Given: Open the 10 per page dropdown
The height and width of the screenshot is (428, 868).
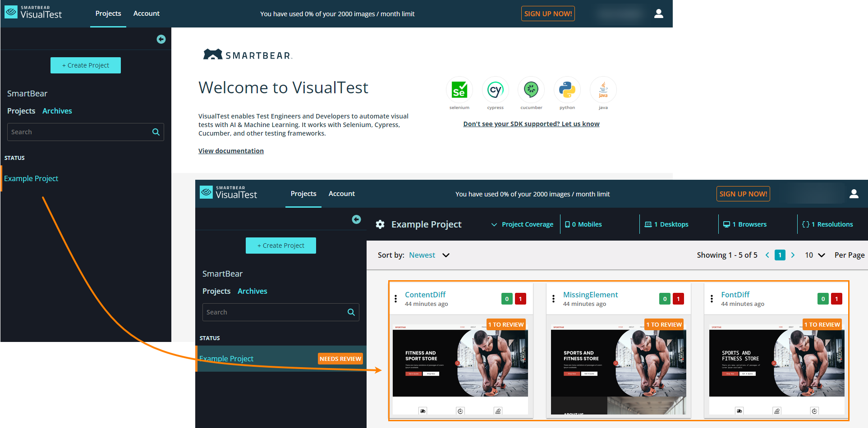Looking at the screenshot, I should click(x=815, y=255).
